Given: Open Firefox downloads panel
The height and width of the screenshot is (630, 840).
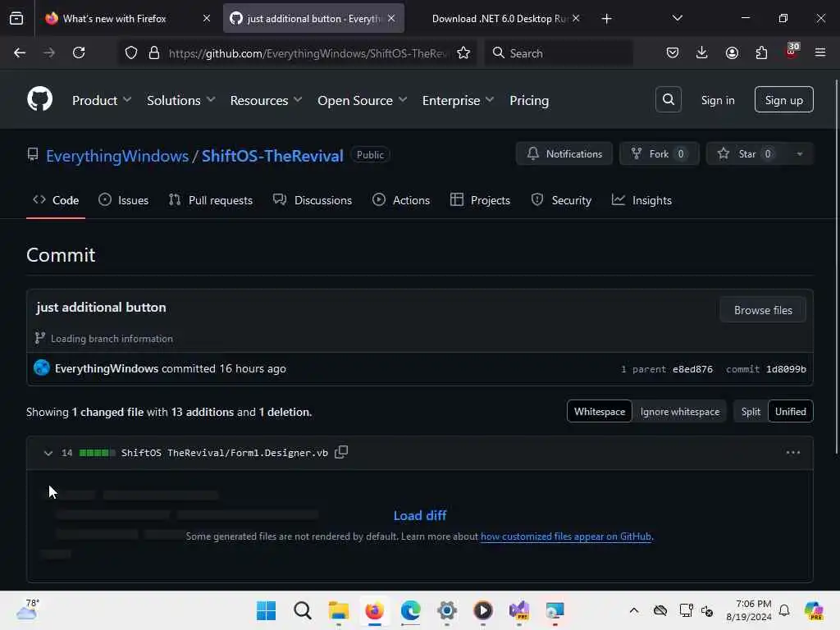Looking at the screenshot, I should click(702, 52).
